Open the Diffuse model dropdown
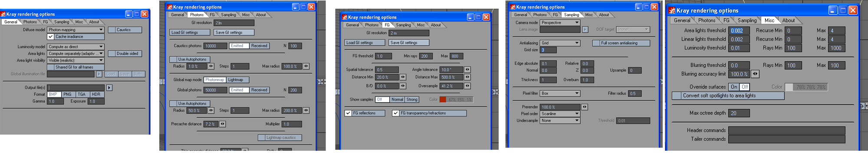The image size is (868, 162). tap(76, 30)
